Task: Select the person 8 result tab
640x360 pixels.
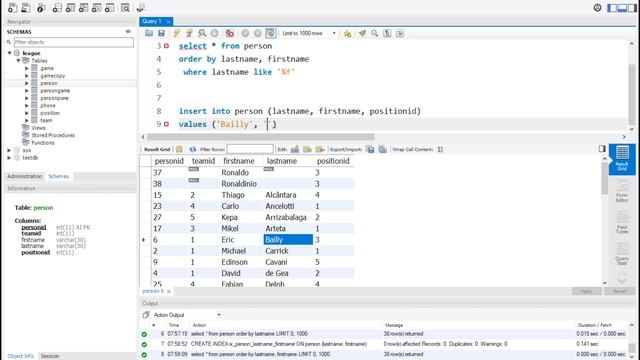Action: [153, 291]
